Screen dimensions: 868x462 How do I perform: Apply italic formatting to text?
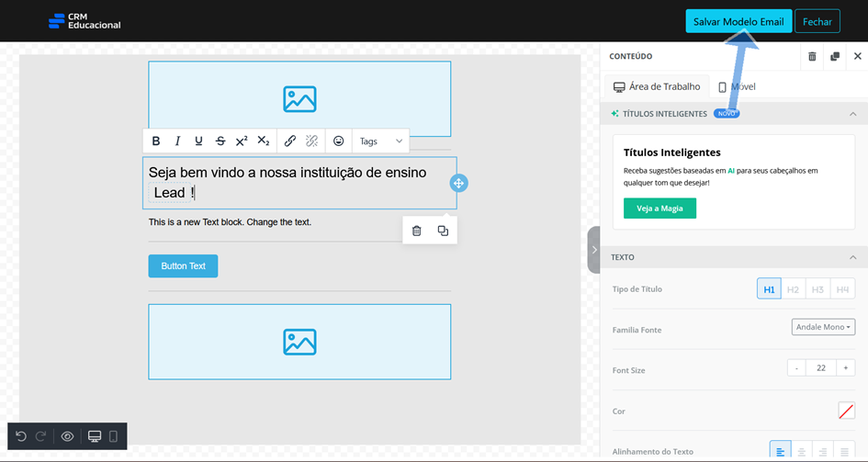coord(177,141)
